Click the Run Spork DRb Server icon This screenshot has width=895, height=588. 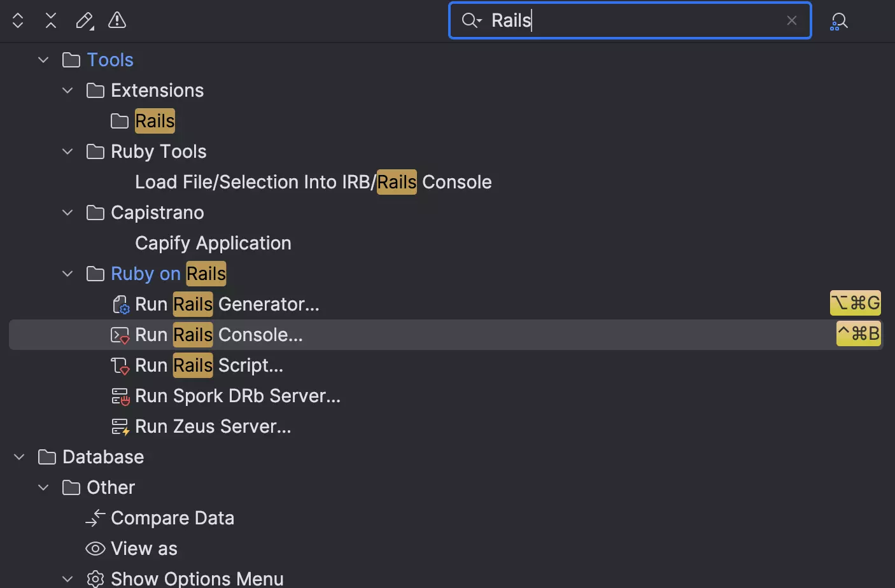(x=120, y=396)
